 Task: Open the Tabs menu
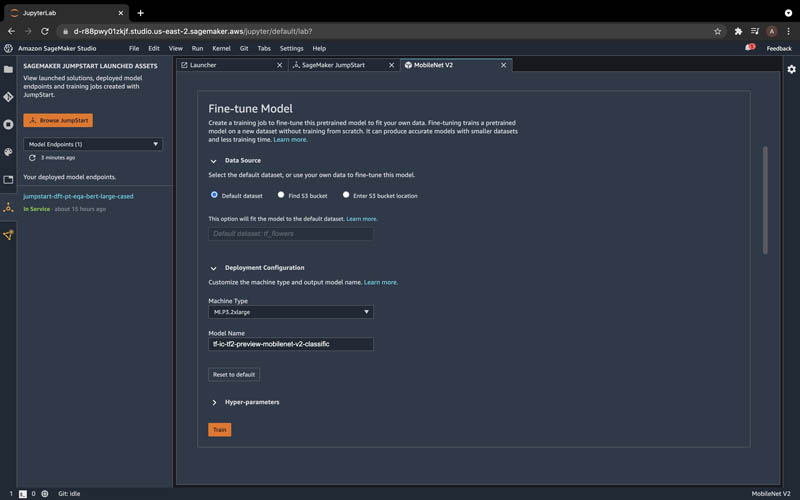(x=264, y=48)
